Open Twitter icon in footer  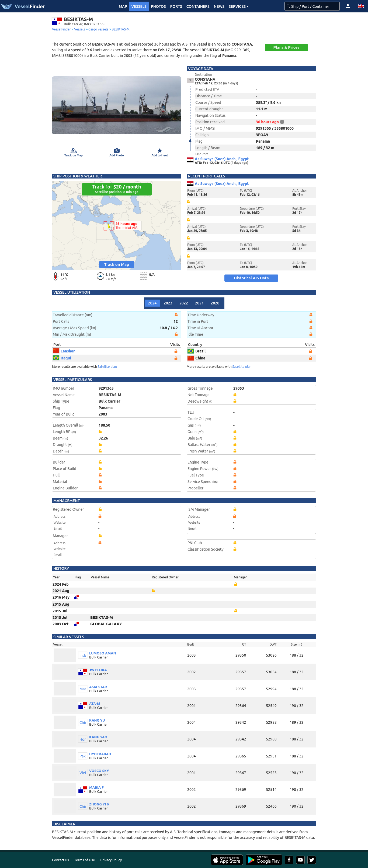(312, 860)
